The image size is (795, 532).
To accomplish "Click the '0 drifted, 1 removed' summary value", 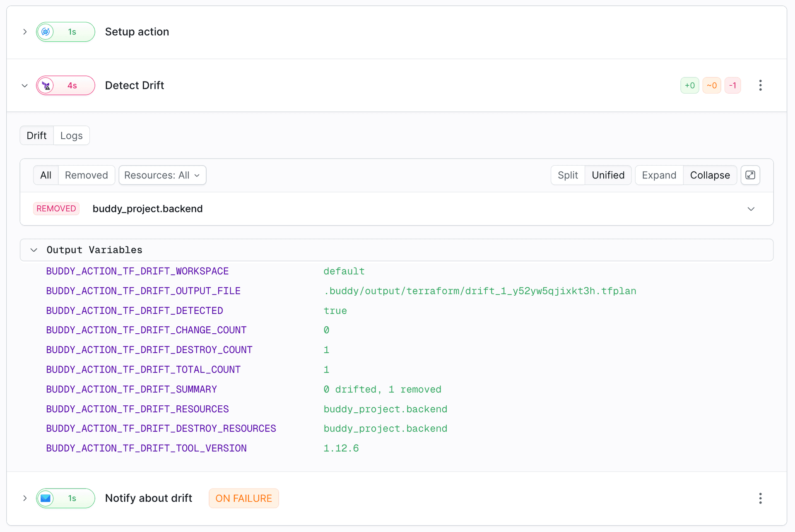I will click(383, 390).
